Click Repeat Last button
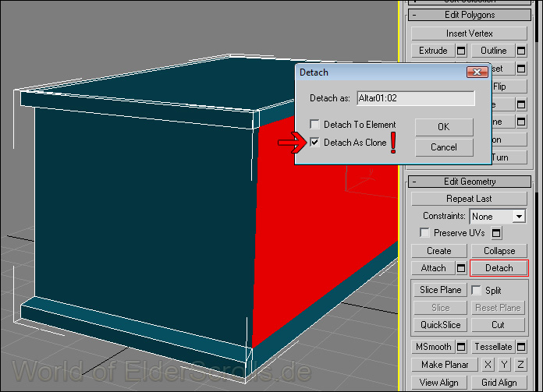The width and height of the screenshot is (543, 392). [469, 199]
